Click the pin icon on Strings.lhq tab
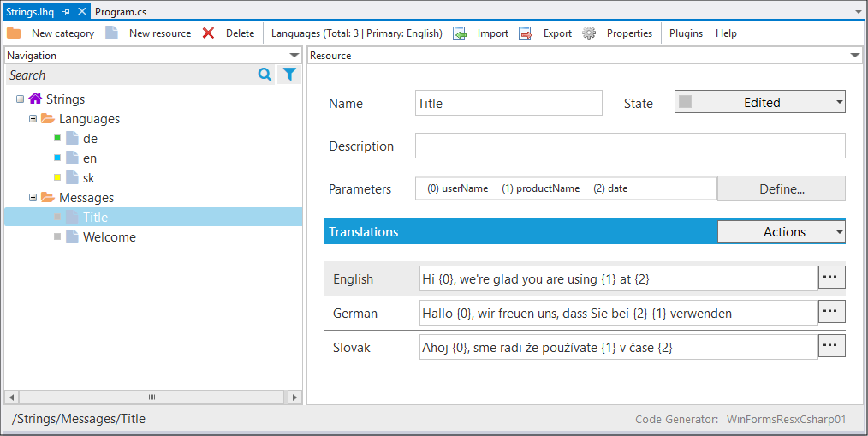This screenshot has height=436, width=868. pyautogui.click(x=67, y=12)
